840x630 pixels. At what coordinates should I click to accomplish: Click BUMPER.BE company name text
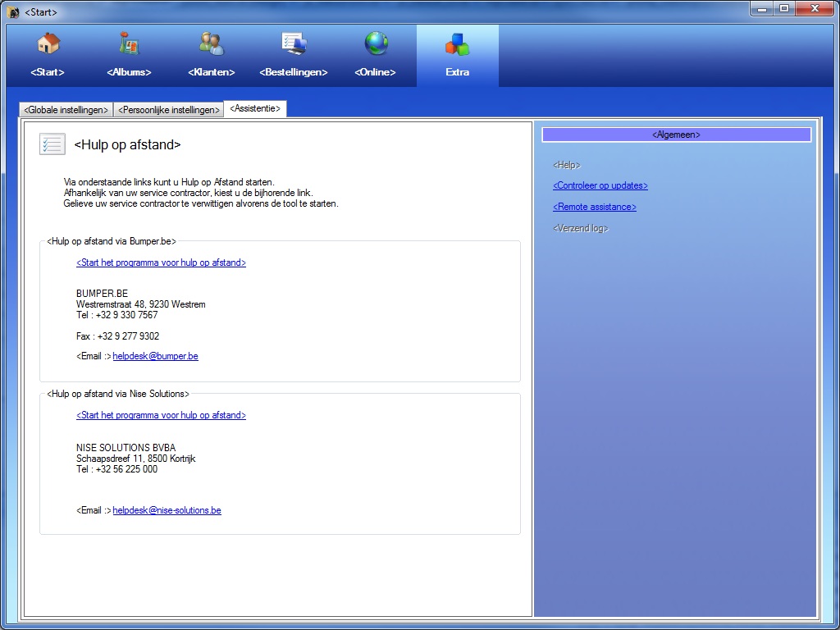coord(103,294)
